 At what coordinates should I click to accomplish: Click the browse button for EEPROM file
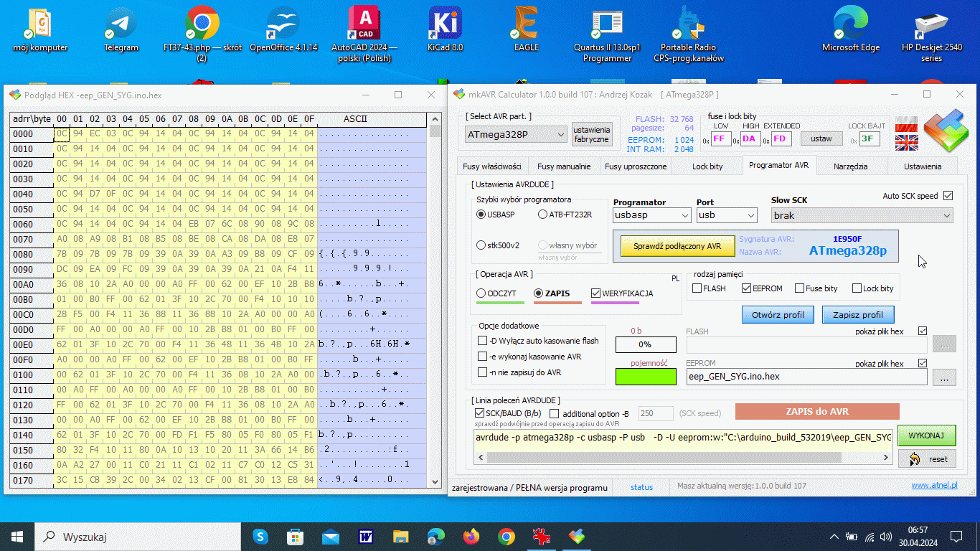click(x=944, y=377)
